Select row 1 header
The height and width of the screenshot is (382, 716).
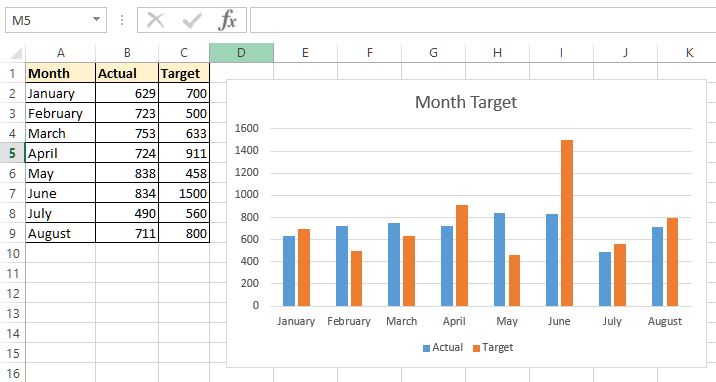click(x=12, y=73)
